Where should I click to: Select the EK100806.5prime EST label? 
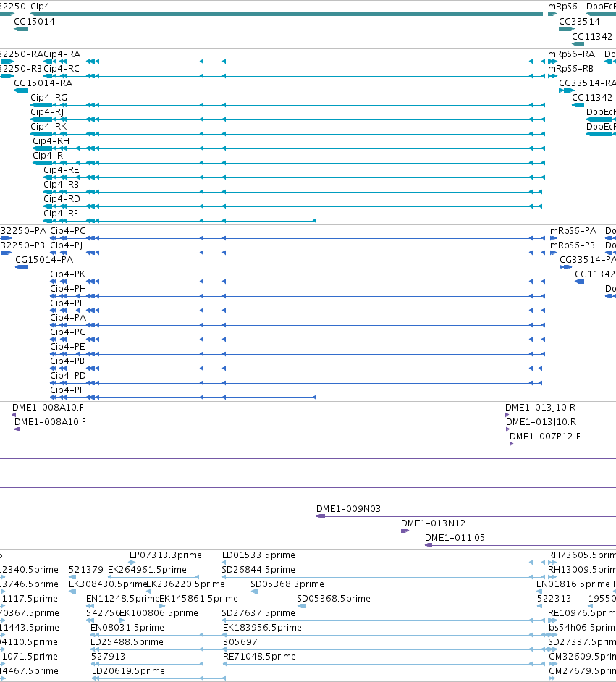coord(159,613)
